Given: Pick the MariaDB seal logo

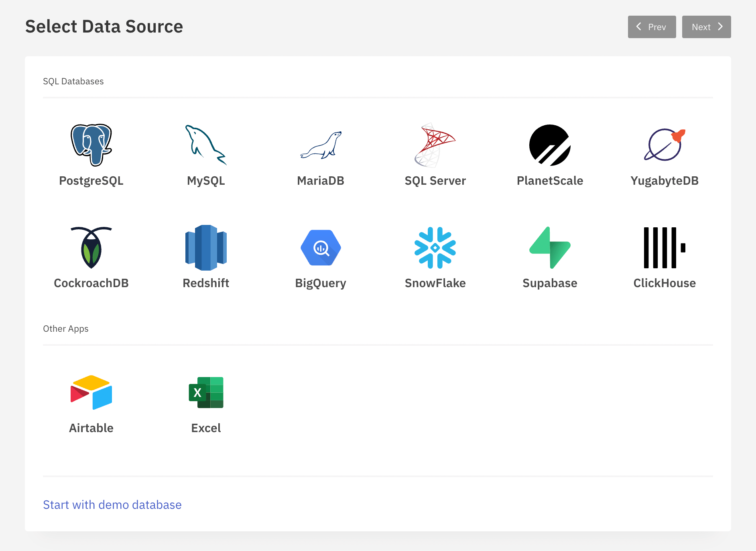Looking at the screenshot, I should click(x=321, y=145).
